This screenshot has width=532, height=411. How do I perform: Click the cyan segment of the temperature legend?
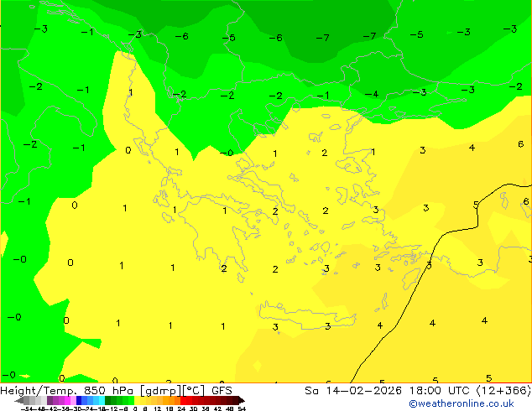click(x=102, y=400)
